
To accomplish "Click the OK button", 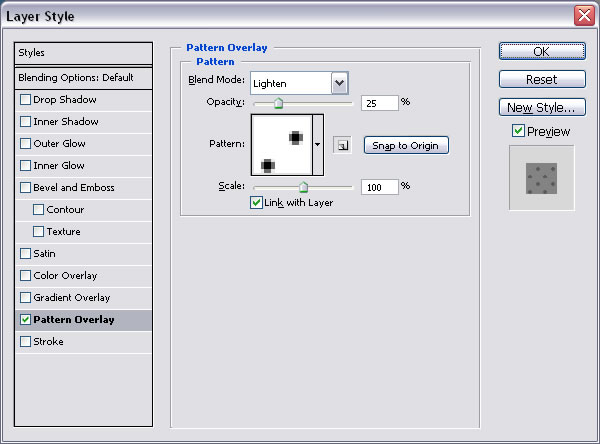I will coord(542,51).
